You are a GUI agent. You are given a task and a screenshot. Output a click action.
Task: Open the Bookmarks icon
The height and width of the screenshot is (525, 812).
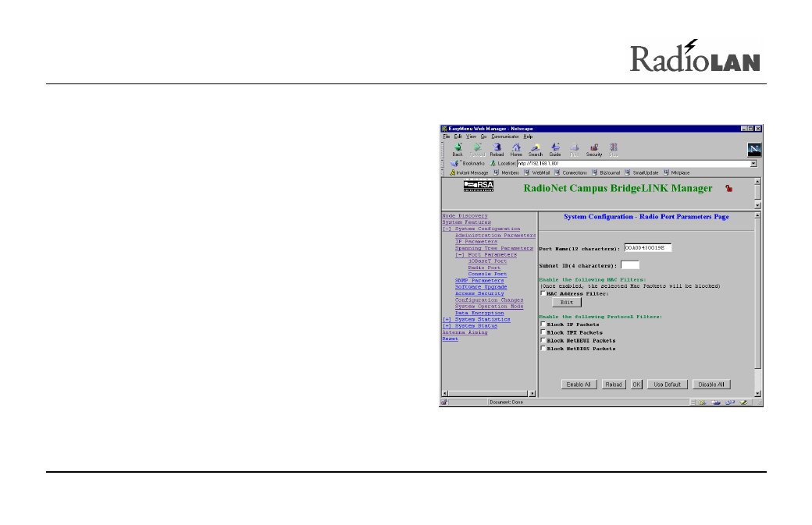(x=454, y=164)
